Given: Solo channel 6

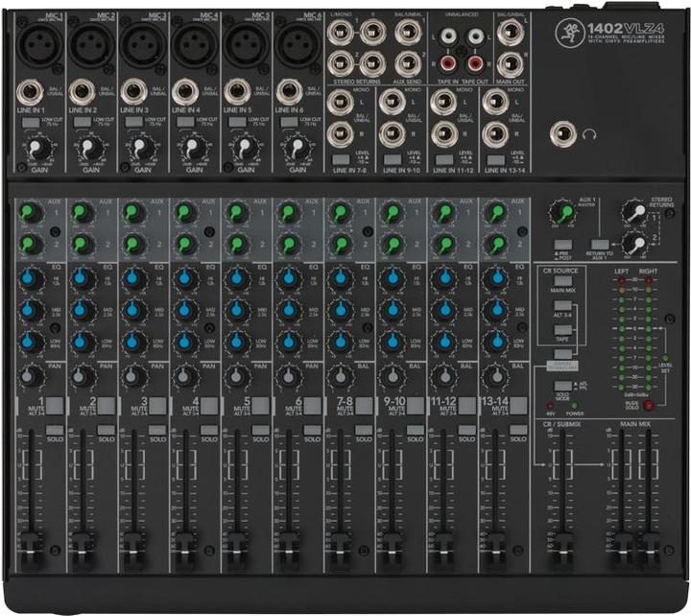Looking at the screenshot, I should (x=312, y=430).
